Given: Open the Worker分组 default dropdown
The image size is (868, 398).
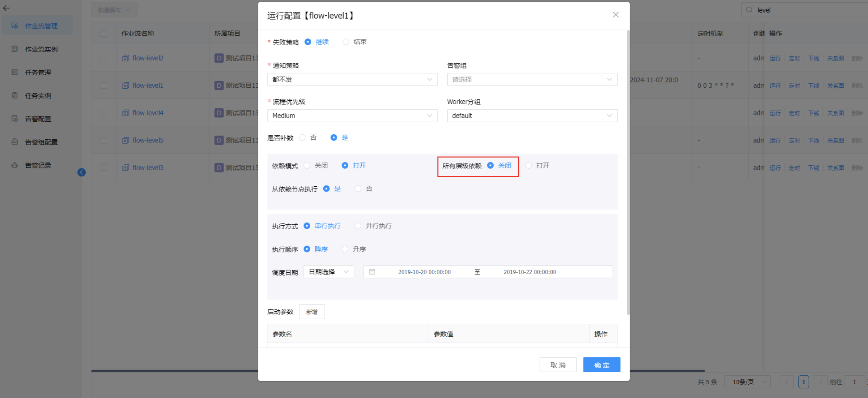Looking at the screenshot, I should point(532,116).
